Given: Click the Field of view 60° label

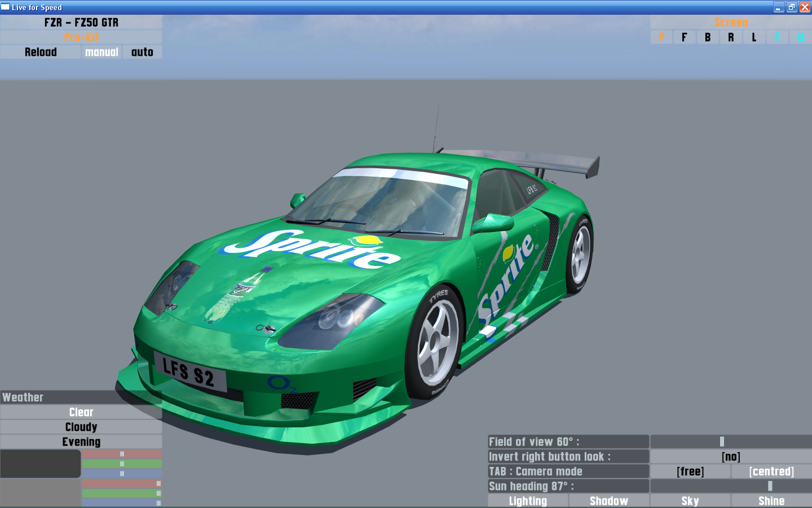Looking at the screenshot, I should coord(568,441).
